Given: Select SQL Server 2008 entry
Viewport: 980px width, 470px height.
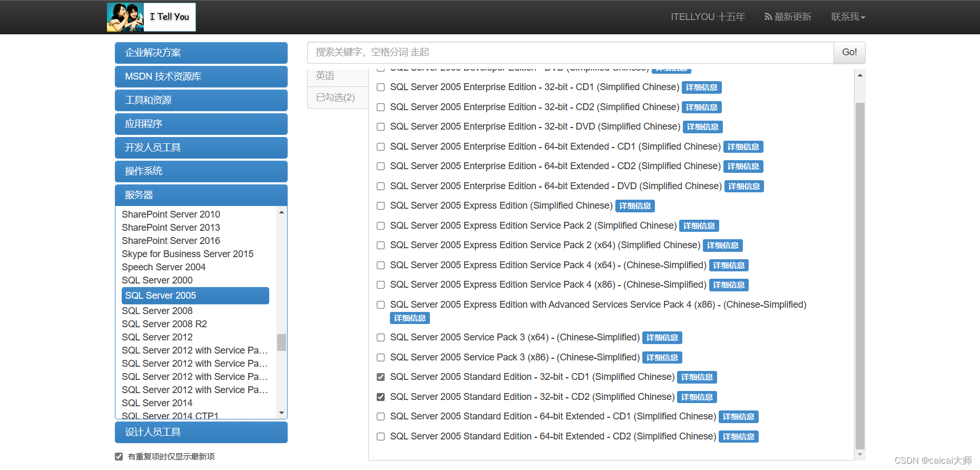Looking at the screenshot, I should click(x=157, y=311).
